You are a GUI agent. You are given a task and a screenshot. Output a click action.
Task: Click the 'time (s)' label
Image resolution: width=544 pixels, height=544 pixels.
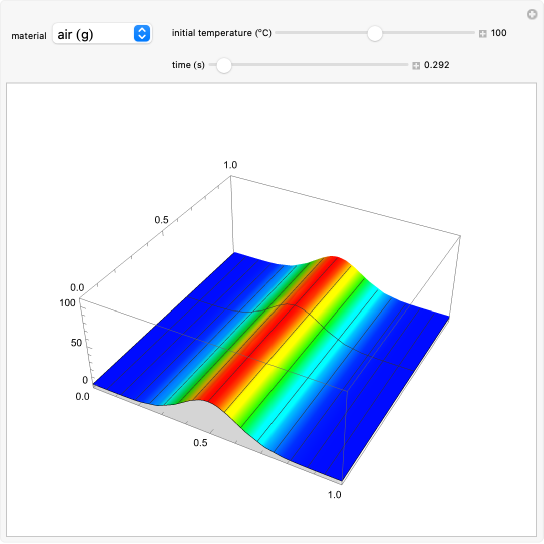coord(188,65)
